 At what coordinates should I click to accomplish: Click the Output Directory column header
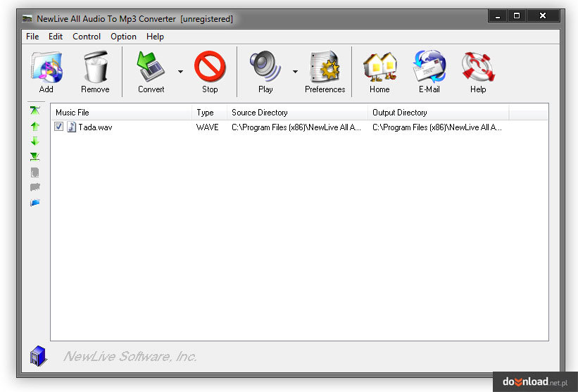(x=439, y=113)
